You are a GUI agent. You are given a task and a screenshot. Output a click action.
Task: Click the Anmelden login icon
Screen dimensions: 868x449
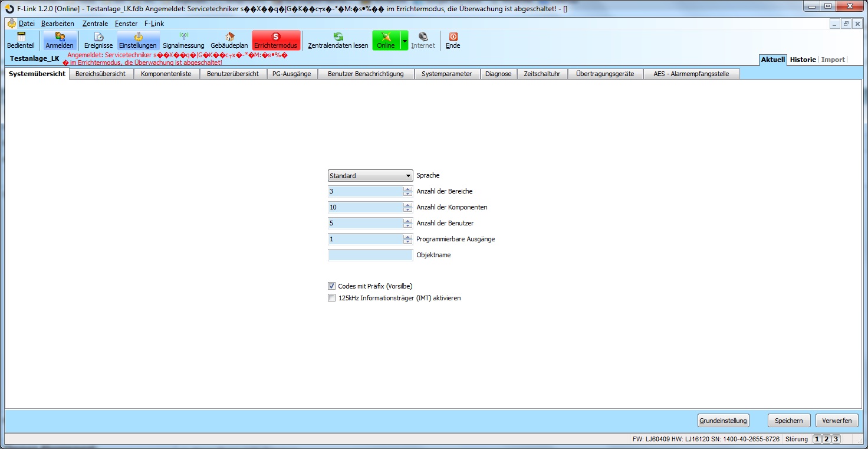pyautogui.click(x=60, y=40)
